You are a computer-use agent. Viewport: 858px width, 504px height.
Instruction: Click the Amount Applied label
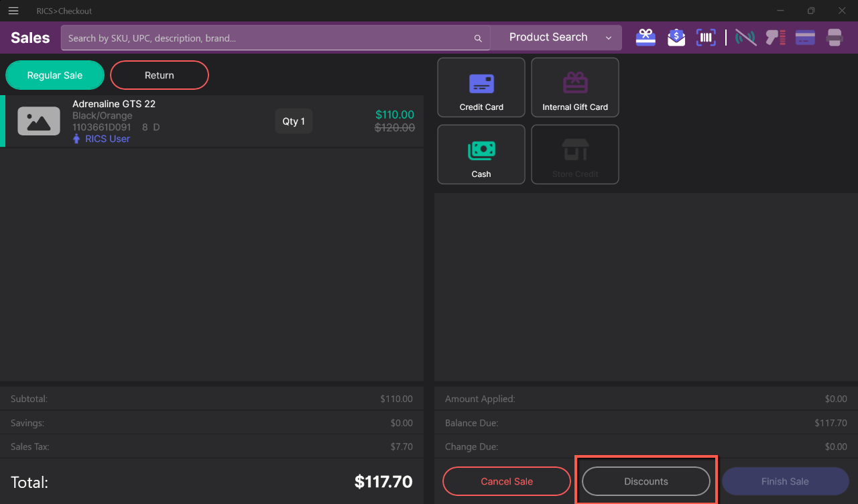(480, 399)
